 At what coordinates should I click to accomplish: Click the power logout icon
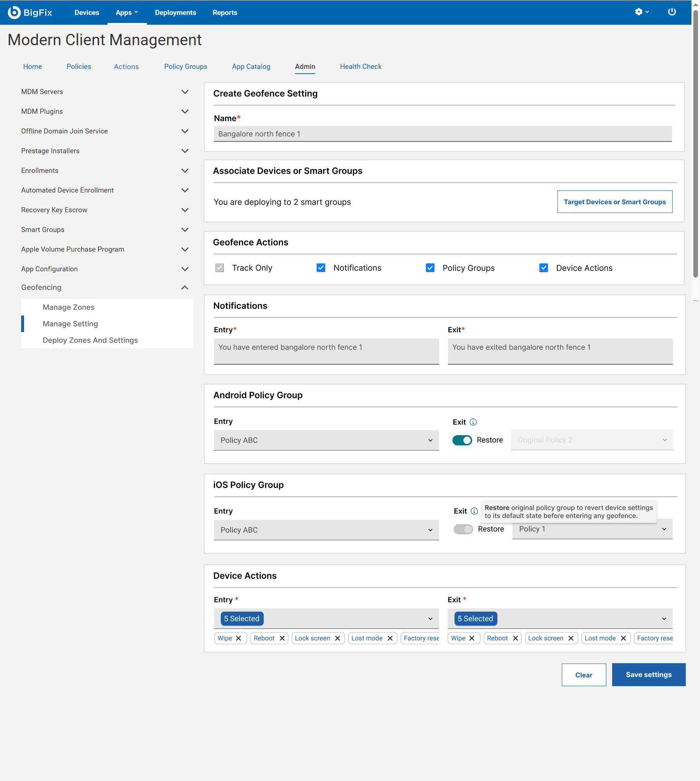672,12
